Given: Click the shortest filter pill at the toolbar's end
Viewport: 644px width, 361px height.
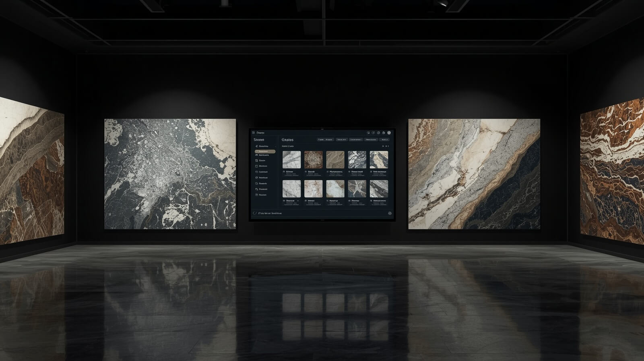Looking at the screenshot, I should tap(384, 139).
